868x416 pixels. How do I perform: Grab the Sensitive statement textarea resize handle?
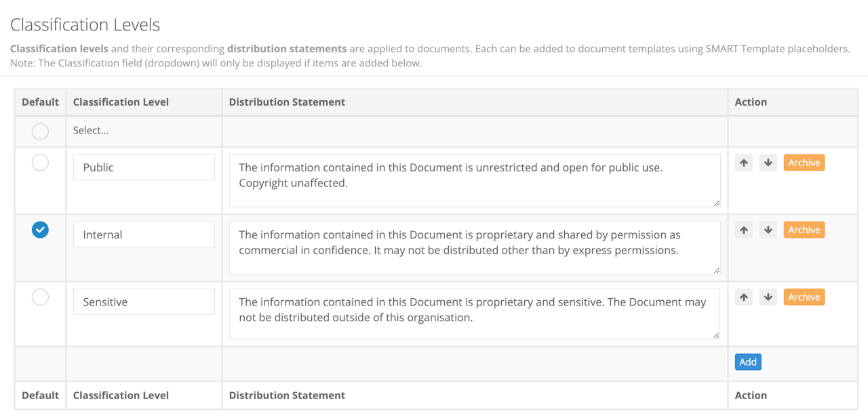[x=716, y=335]
